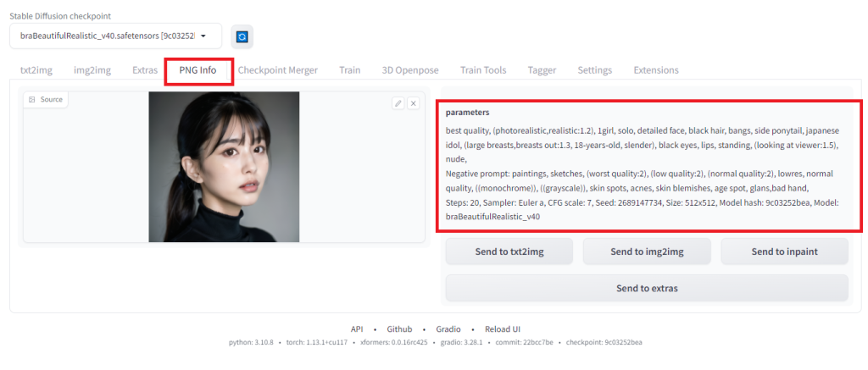Open the Gradio footer link

click(x=448, y=329)
